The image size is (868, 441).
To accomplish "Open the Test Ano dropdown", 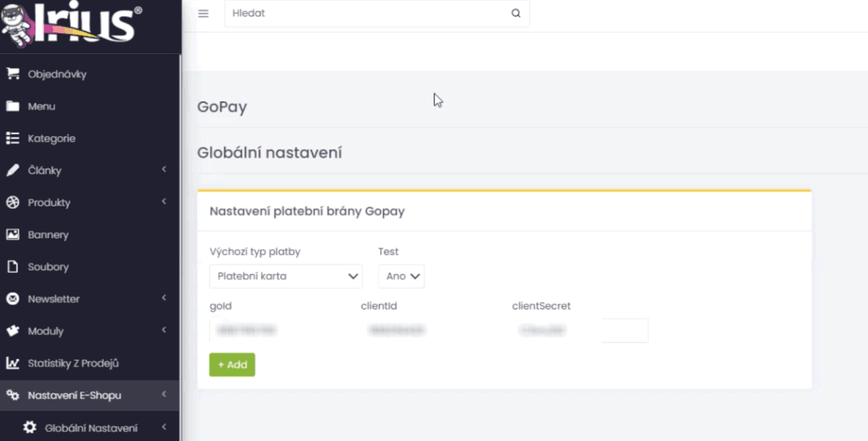I will [401, 276].
